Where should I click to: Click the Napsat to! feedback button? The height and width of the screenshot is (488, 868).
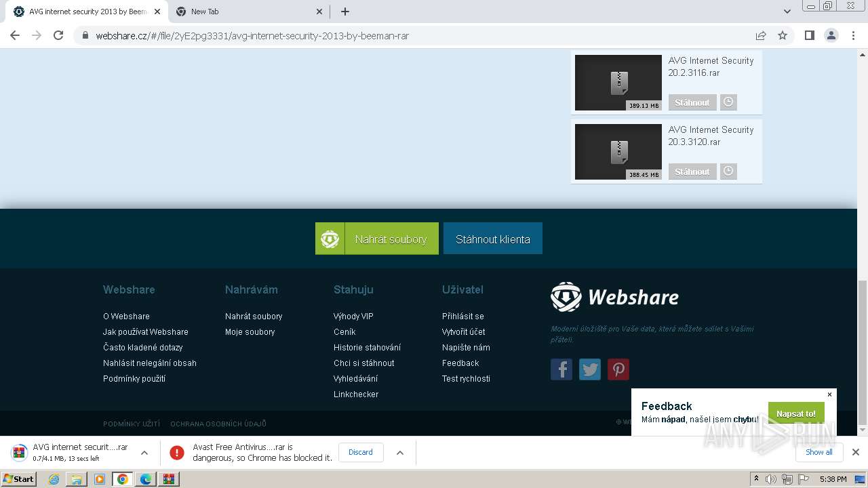pos(796,413)
